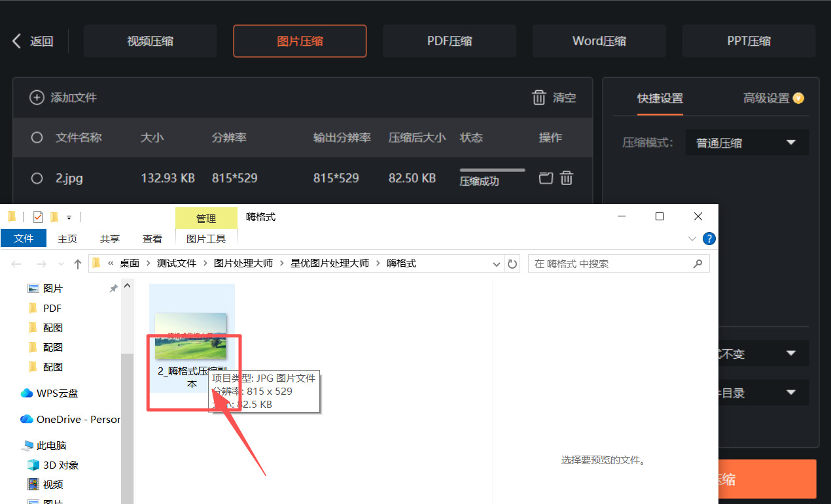Switch to the PDF压缩 tab
831x504 pixels.
(450, 41)
